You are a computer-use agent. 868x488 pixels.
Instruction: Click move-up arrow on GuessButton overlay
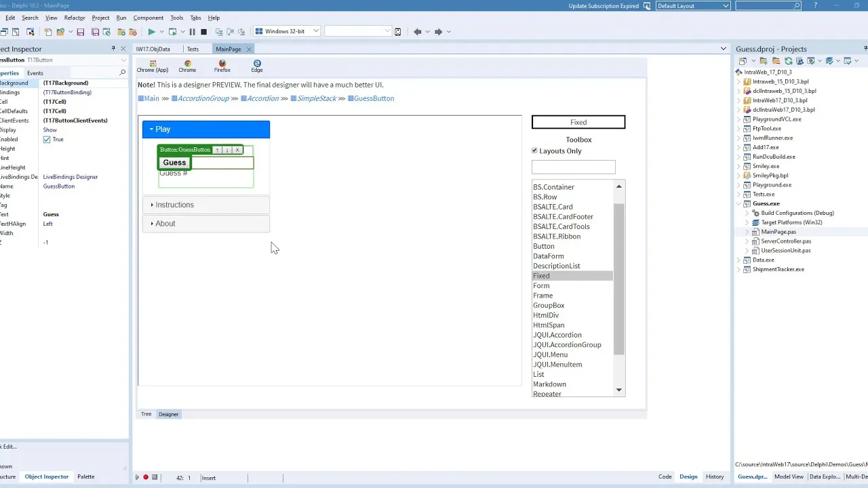[218, 150]
